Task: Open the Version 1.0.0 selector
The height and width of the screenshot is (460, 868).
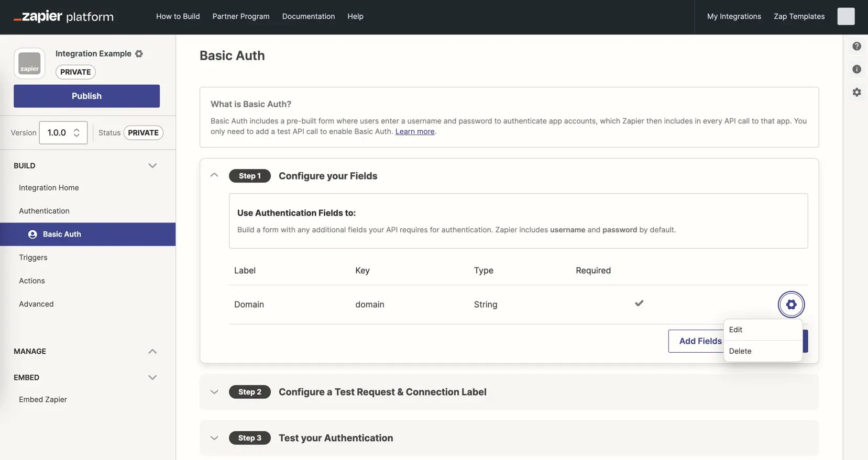Action: click(x=63, y=132)
